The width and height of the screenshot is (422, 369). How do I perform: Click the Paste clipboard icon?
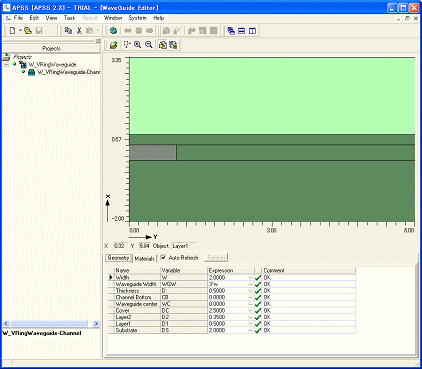pyautogui.click(x=89, y=31)
